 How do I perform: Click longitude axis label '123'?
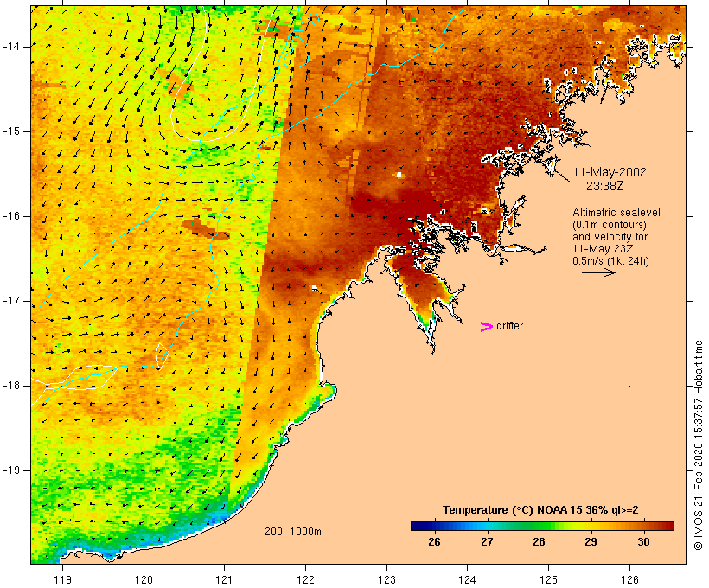pyautogui.click(x=386, y=579)
